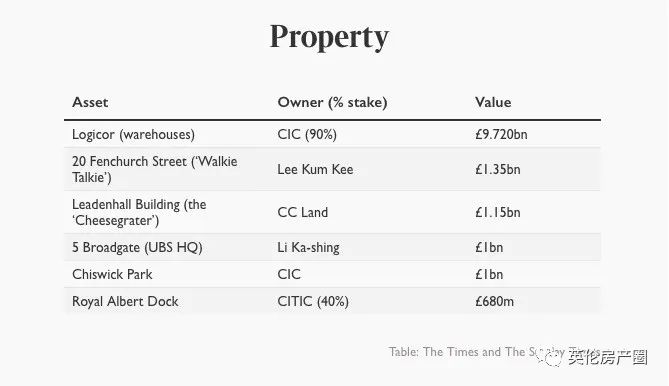This screenshot has width=669, height=386.
Task: Select the Owner (% stake) column header
Action: (332, 102)
